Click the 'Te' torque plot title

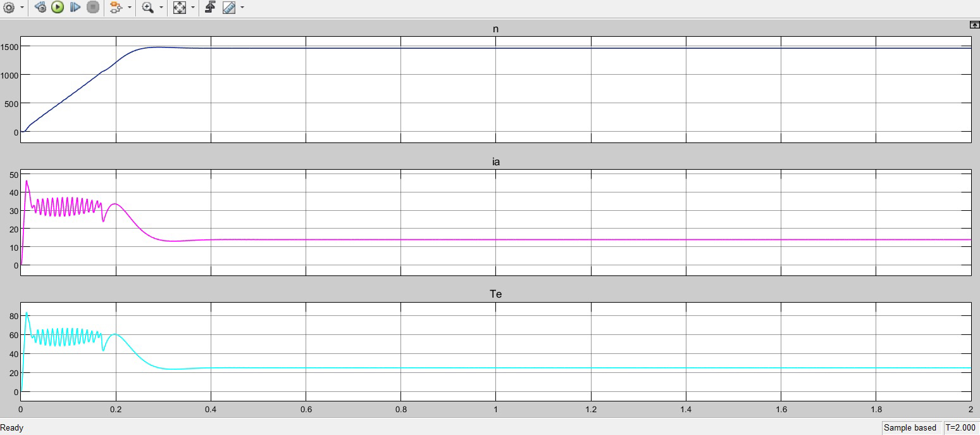coord(496,294)
